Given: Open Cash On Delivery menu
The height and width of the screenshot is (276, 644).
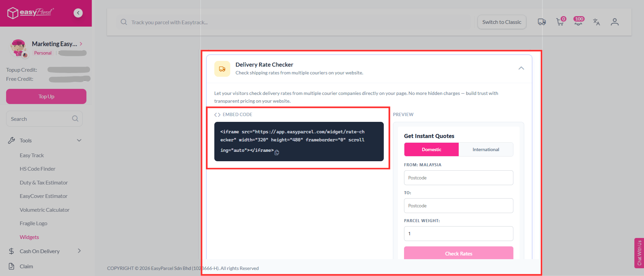Looking at the screenshot, I should click(x=39, y=251).
